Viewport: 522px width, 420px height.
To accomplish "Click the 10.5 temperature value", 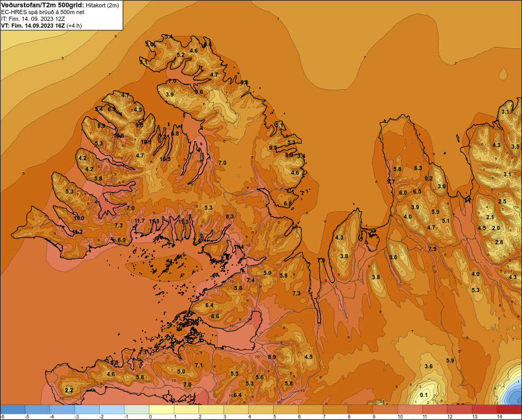I will click(x=165, y=159).
